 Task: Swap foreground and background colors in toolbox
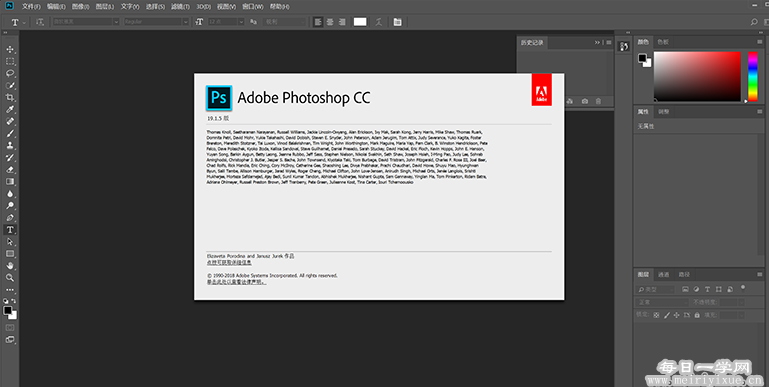[x=14, y=301]
